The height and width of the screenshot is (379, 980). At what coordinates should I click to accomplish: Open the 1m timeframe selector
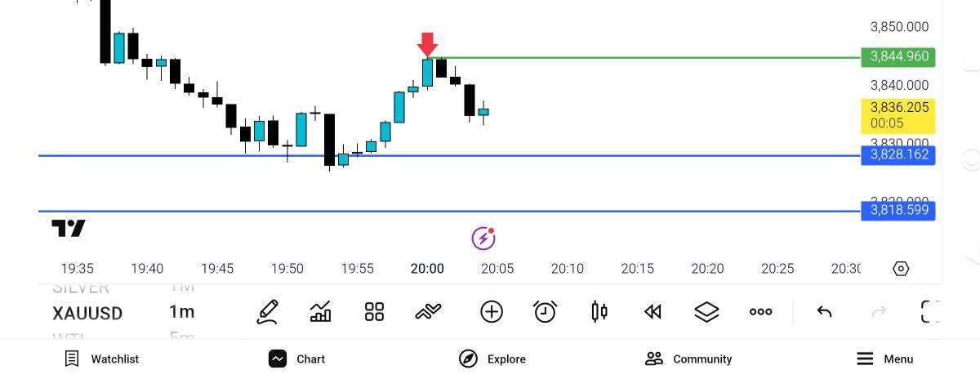pos(182,312)
